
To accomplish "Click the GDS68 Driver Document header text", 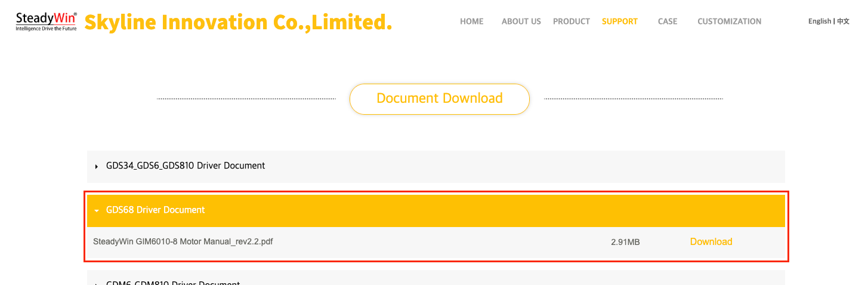I will [x=155, y=210].
